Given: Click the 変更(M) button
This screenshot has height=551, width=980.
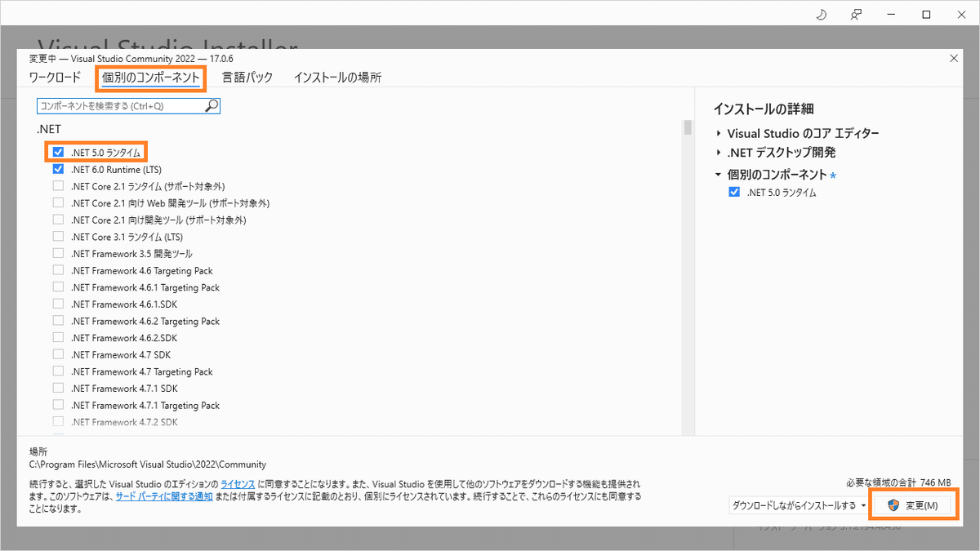Looking at the screenshot, I should [911, 505].
